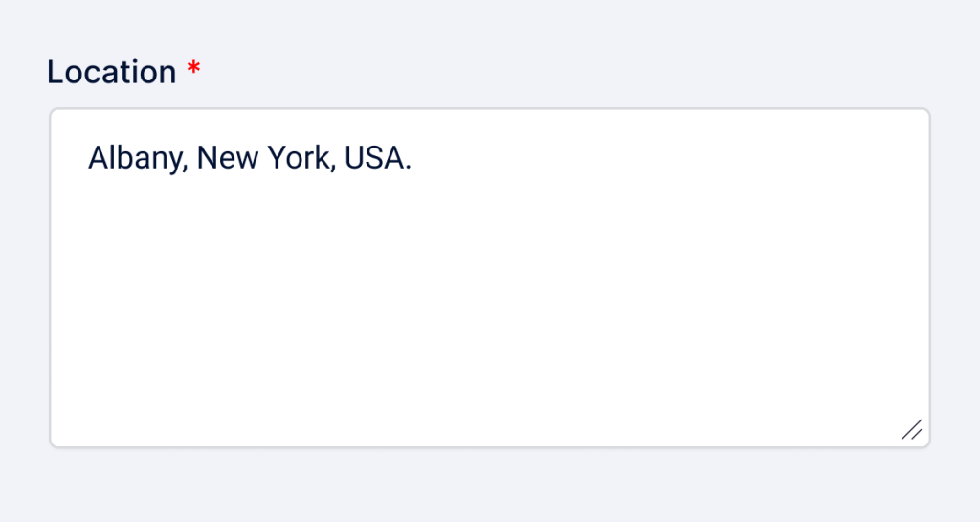Click the Location field label

112,72
